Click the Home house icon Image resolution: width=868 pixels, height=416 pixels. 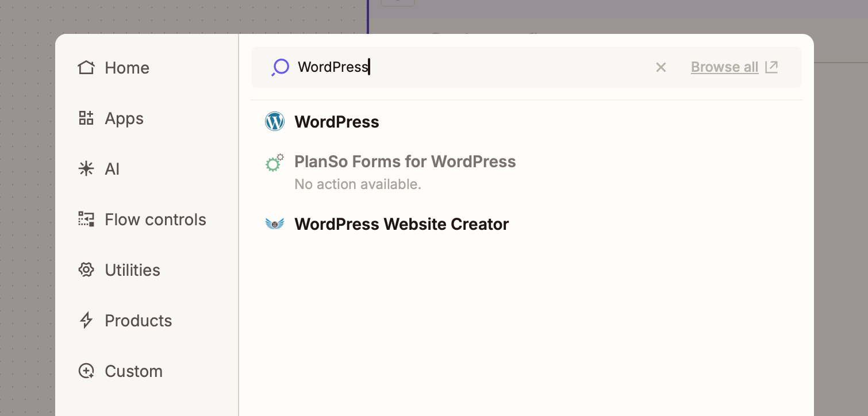86,68
